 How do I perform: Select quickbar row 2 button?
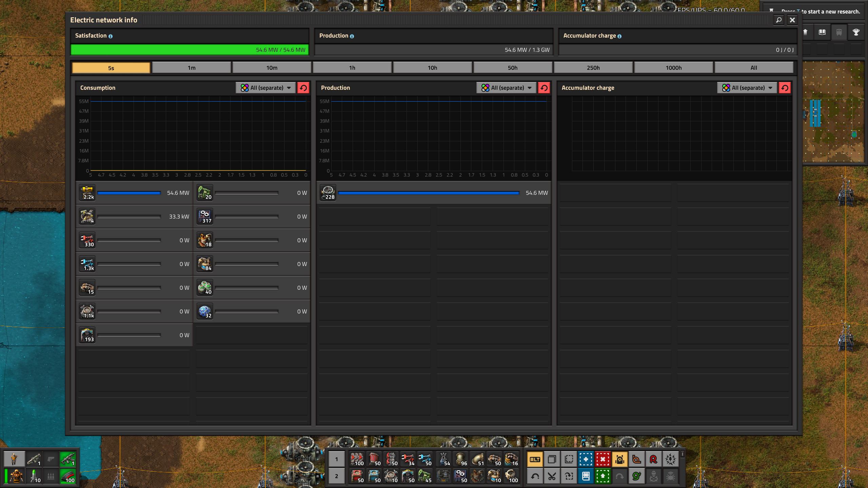pyautogui.click(x=336, y=476)
